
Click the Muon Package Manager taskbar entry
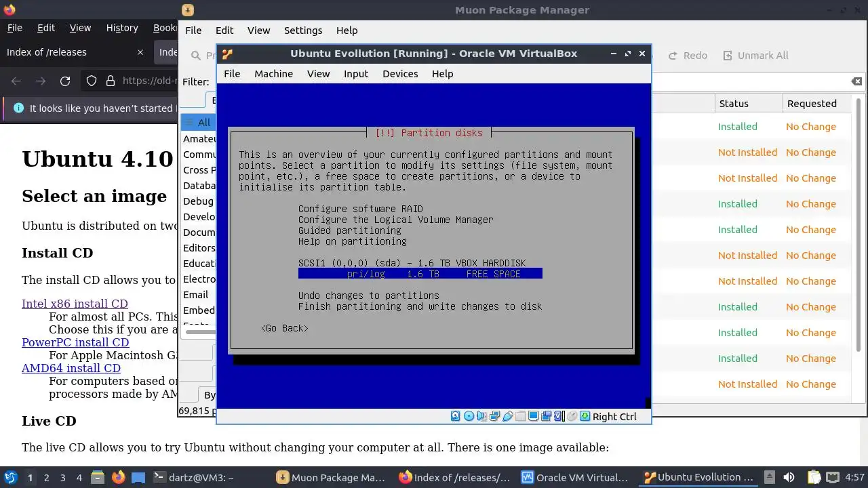(330, 477)
